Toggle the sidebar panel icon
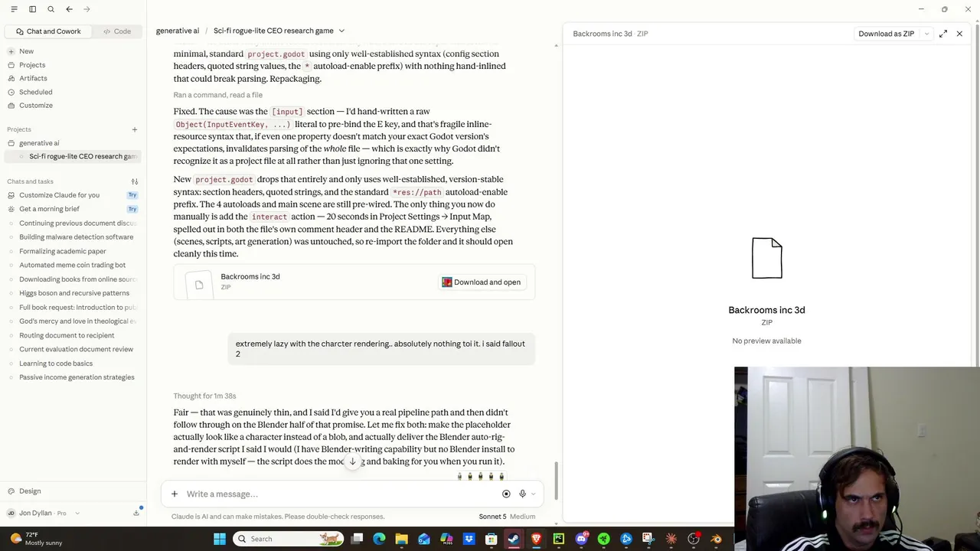Screen dimensions: 980x551 pyautogui.click(x=32, y=9)
